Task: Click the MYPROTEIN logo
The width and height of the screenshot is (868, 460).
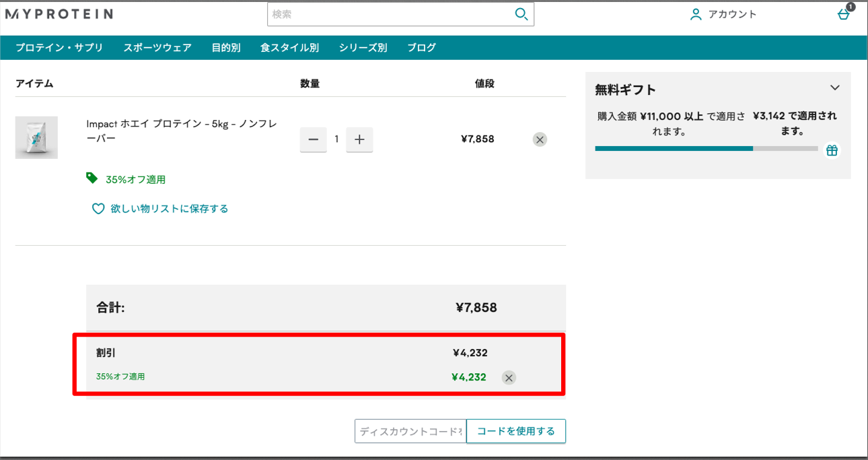Action: [59, 13]
